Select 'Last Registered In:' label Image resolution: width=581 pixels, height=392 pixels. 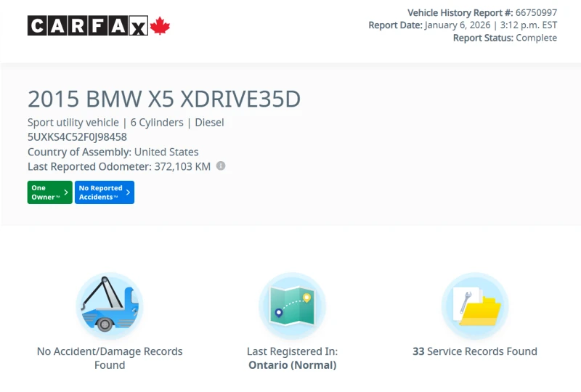[293, 351]
